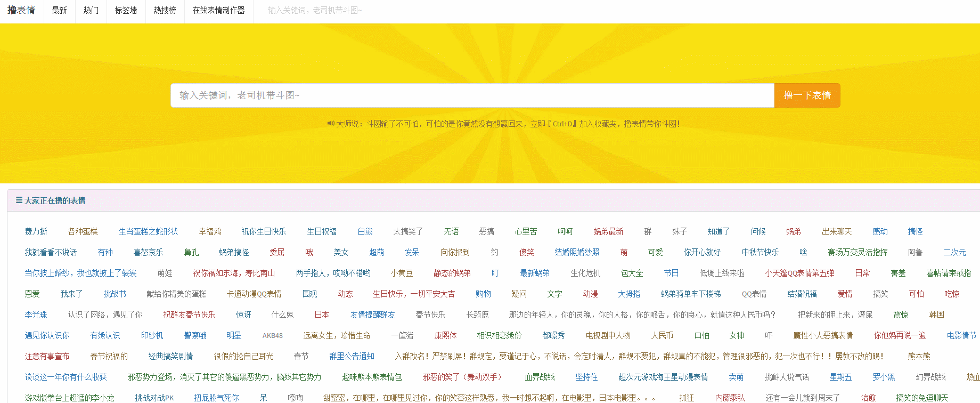Screen dimensions: 980x403
Task: Open the AKB48 tag
Action: pyautogui.click(x=273, y=335)
